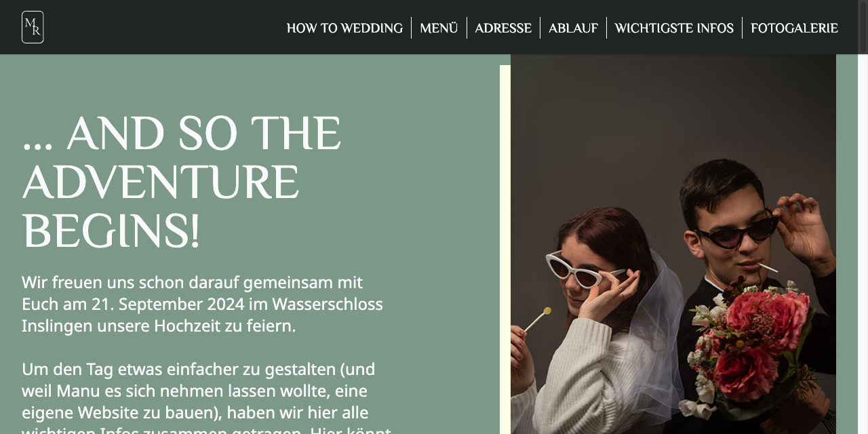The height and width of the screenshot is (434, 868).
Task: Open the Fotogalerie page
Action: (x=794, y=28)
